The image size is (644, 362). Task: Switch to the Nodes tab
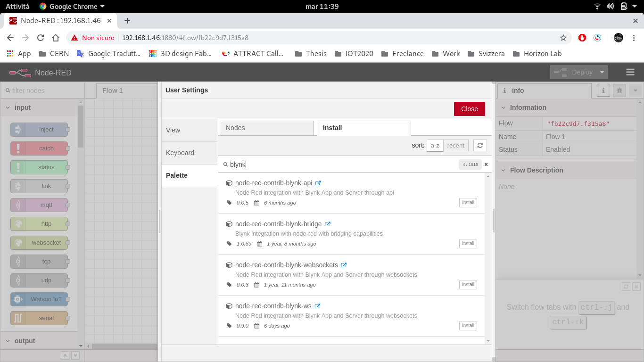coord(266,128)
